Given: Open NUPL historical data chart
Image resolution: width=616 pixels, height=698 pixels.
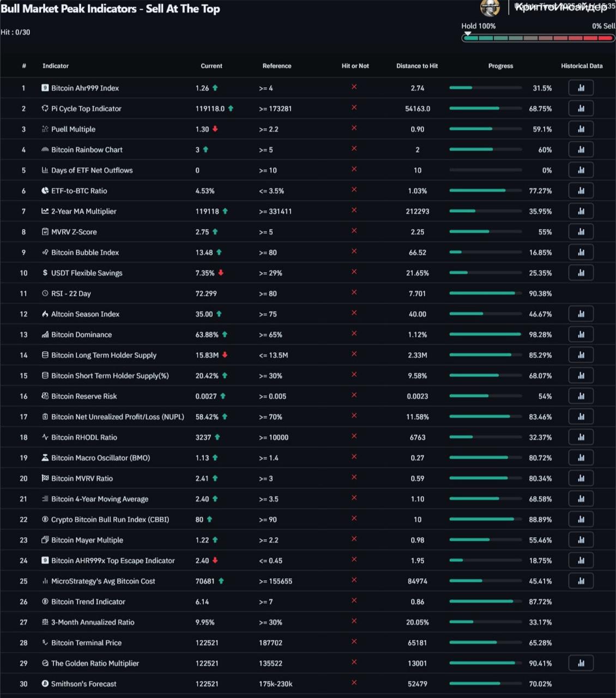Looking at the screenshot, I should click(581, 417).
